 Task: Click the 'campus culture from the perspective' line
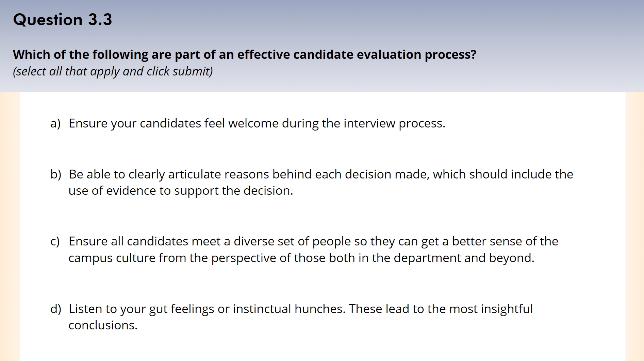coord(301,258)
